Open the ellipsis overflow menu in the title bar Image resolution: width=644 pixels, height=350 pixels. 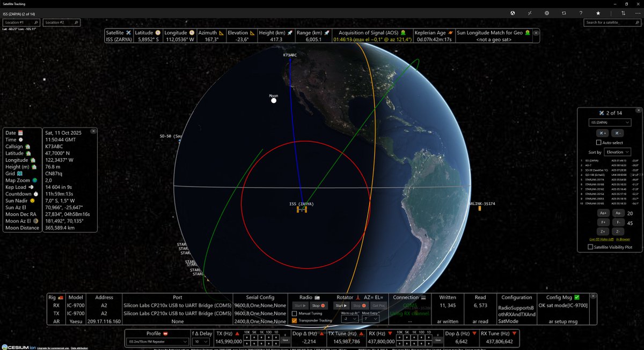point(637,13)
